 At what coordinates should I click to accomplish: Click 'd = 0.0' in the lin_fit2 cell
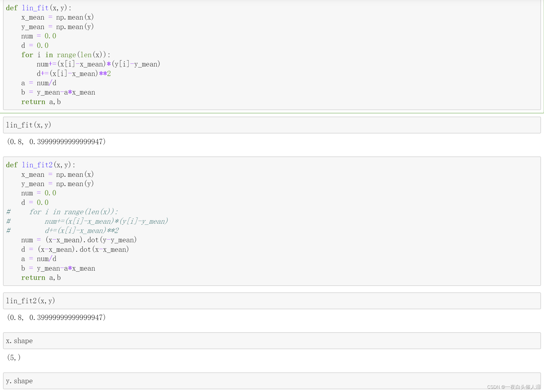click(35, 203)
